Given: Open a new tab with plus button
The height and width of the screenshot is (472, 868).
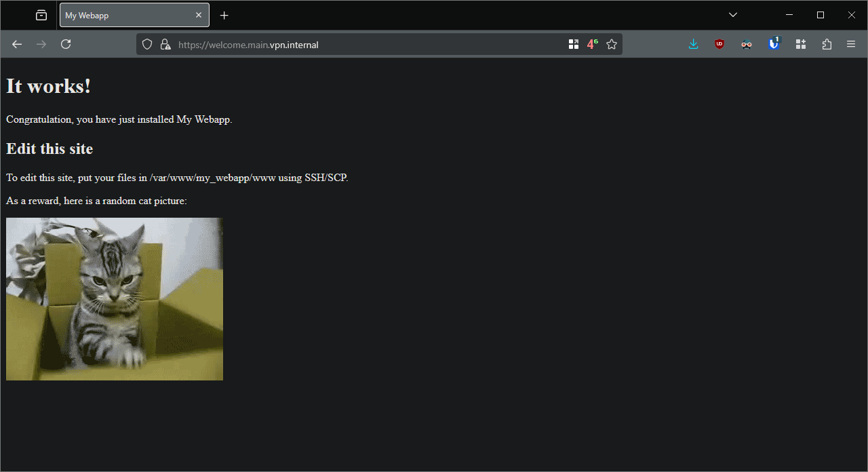Looking at the screenshot, I should coord(224,15).
